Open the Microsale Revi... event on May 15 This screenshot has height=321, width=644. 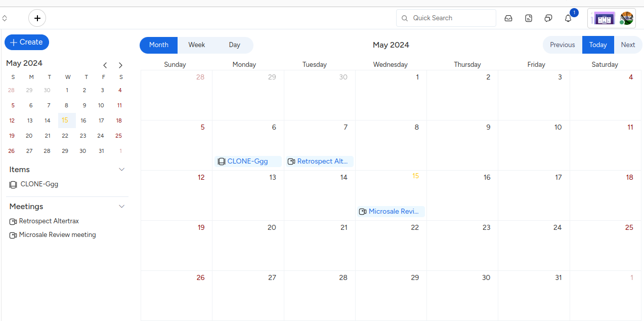(x=391, y=212)
